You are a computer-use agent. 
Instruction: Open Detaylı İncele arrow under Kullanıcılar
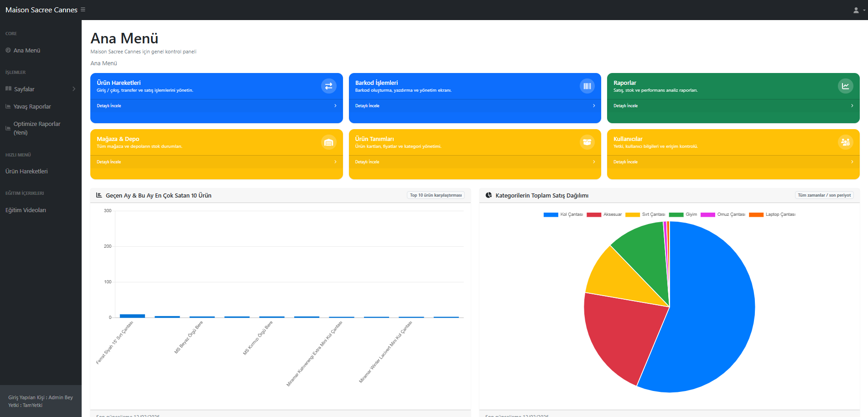point(852,162)
